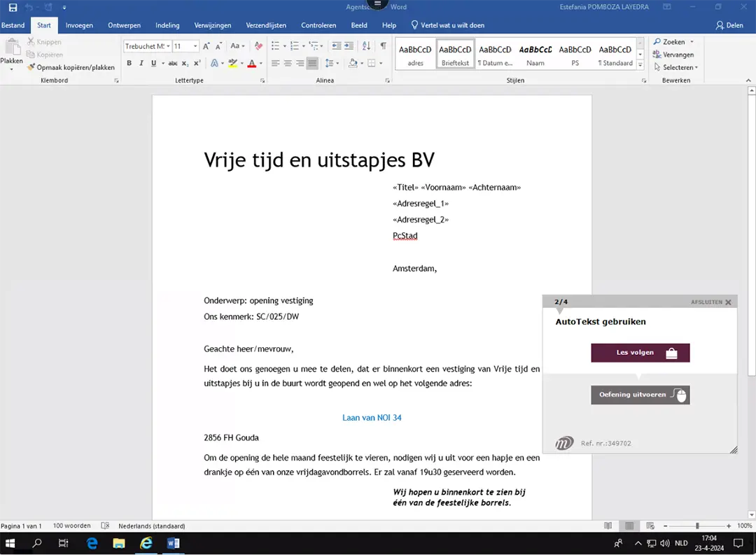Open the Selecteren dropdown
This screenshot has height=555, width=756.
[676, 67]
